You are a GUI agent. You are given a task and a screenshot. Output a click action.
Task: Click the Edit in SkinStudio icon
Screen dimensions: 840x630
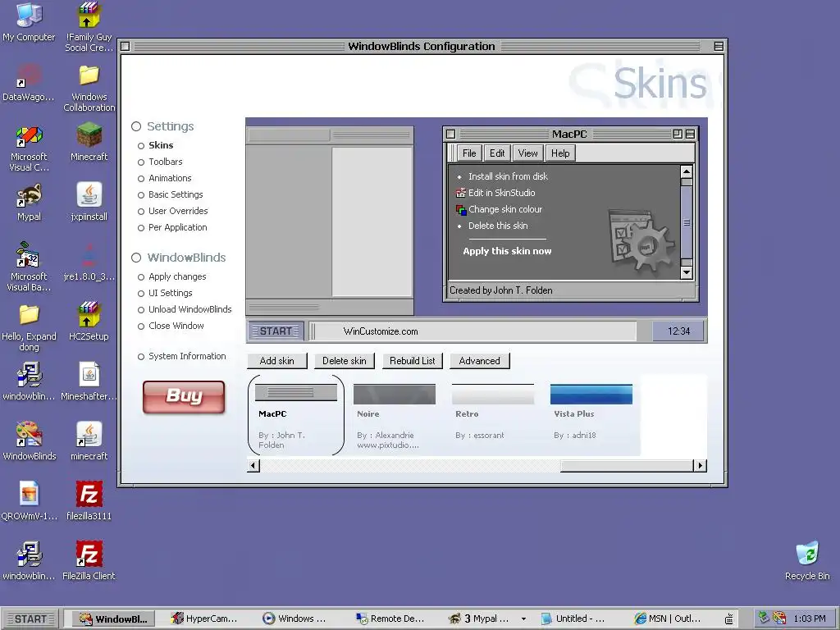click(x=460, y=193)
